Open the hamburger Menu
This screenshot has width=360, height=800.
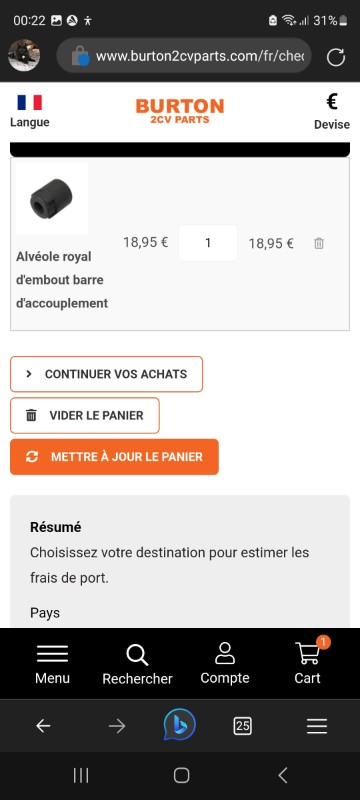(x=52, y=664)
